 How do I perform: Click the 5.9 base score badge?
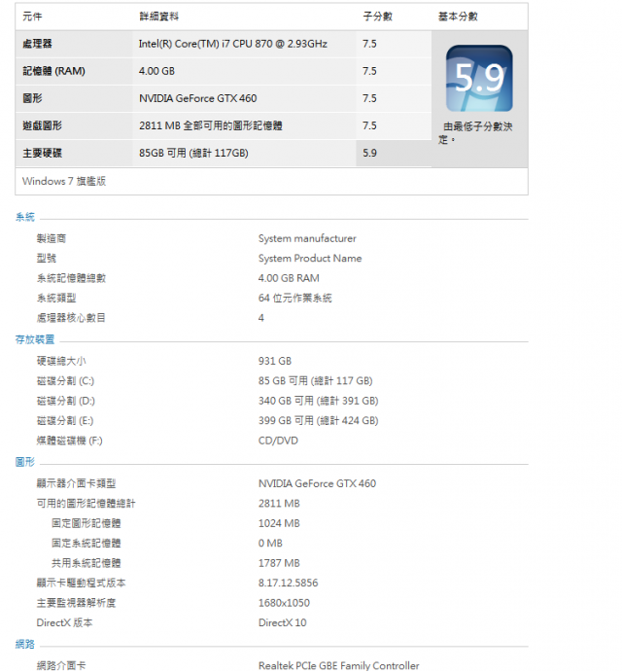click(x=479, y=79)
